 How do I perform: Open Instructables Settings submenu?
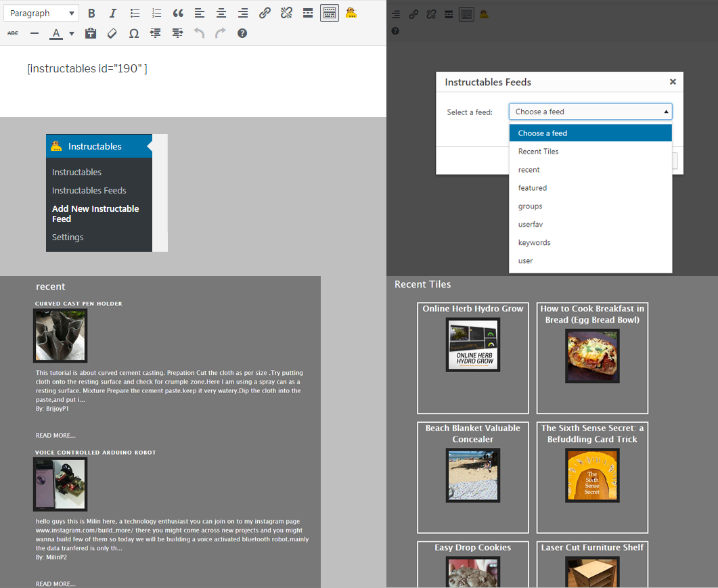[x=67, y=238]
